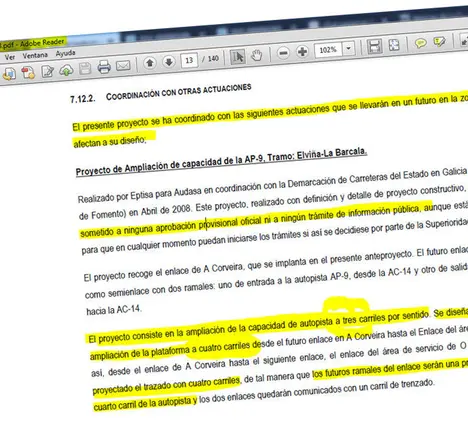
Task: Open the Ventana menu
Action: pyautogui.click(x=35, y=55)
